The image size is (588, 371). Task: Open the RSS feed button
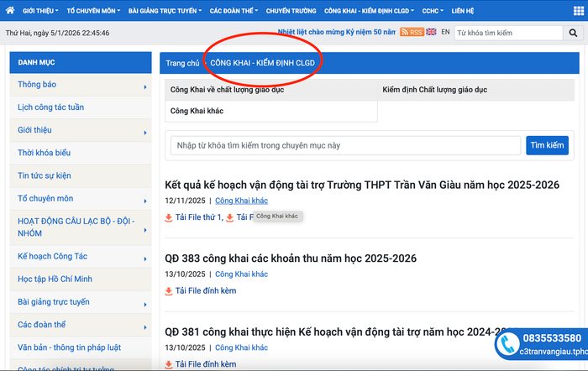412,32
